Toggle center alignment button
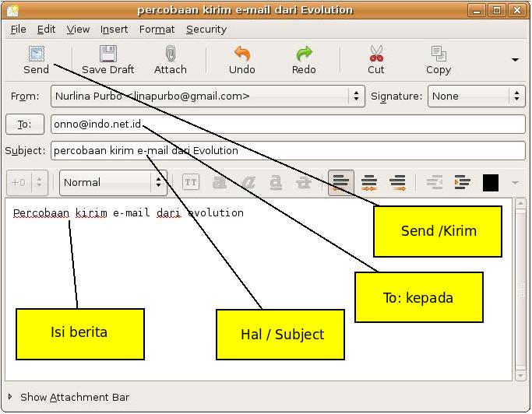The width and height of the screenshot is (532, 414). [369, 183]
